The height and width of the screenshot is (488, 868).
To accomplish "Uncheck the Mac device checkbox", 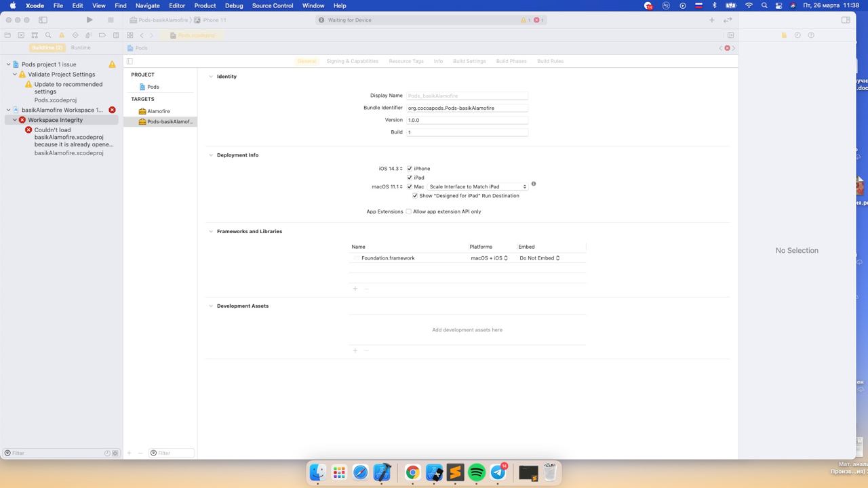I will pos(410,186).
